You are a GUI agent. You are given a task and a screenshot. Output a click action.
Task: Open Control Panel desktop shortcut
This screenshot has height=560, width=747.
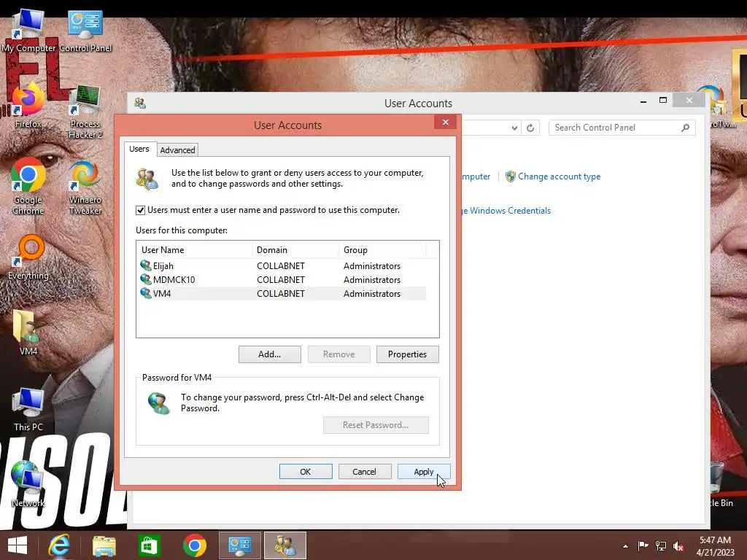[x=85, y=29]
